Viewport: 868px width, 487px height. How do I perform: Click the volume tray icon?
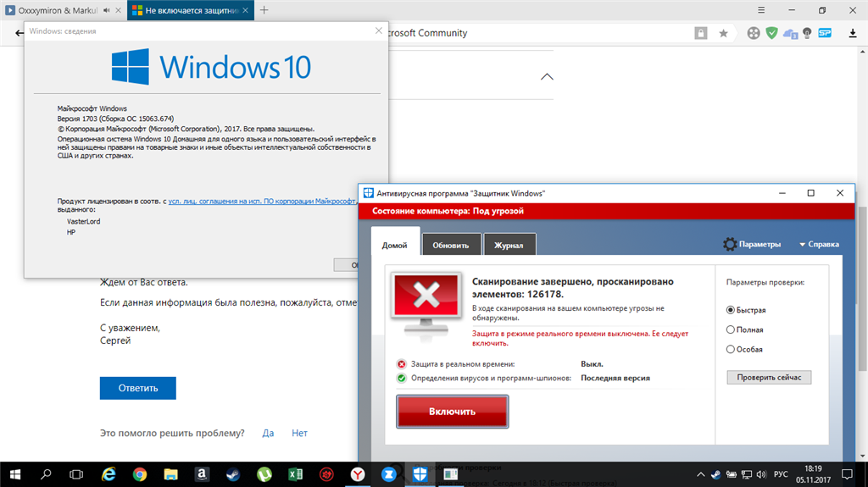click(762, 474)
